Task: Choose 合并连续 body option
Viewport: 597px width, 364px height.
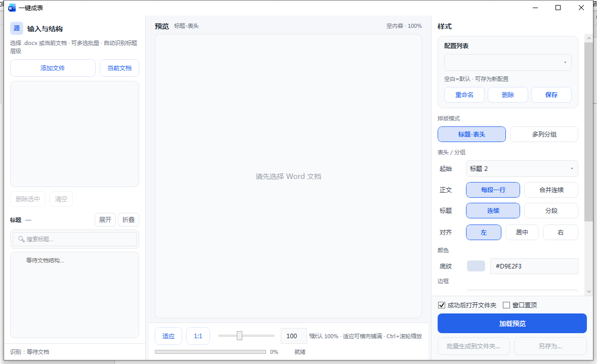Action: pos(551,190)
